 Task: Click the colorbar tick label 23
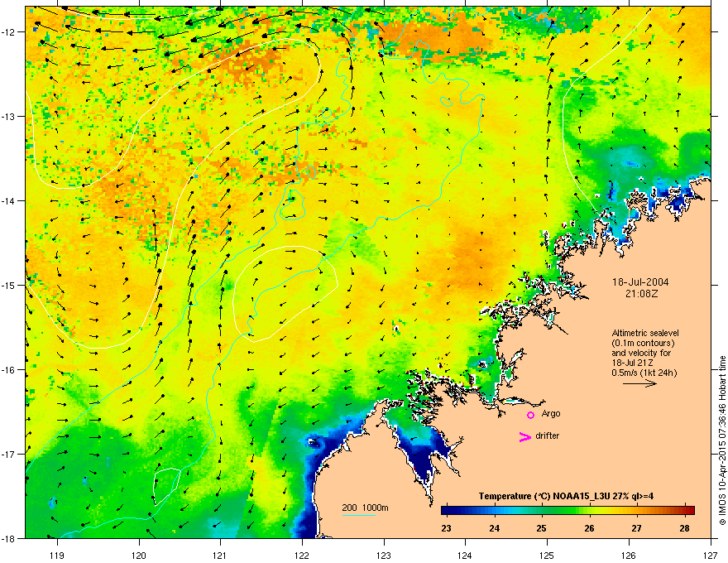446,528
